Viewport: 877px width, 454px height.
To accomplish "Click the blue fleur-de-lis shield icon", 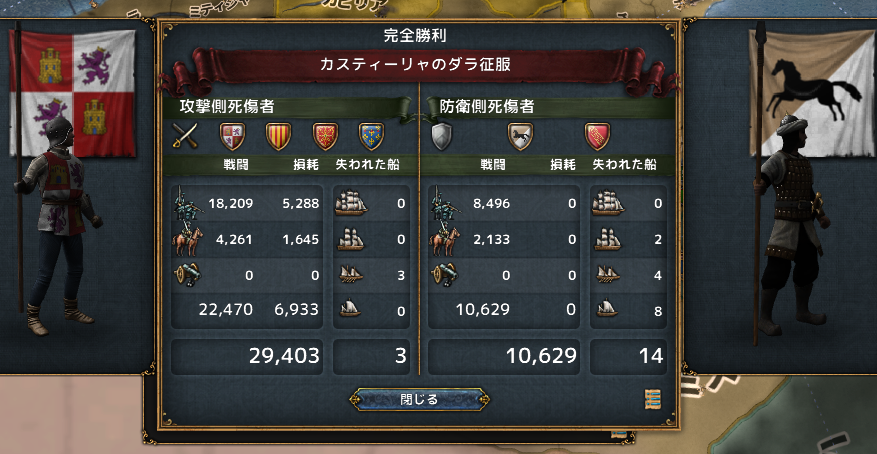I will (x=371, y=136).
